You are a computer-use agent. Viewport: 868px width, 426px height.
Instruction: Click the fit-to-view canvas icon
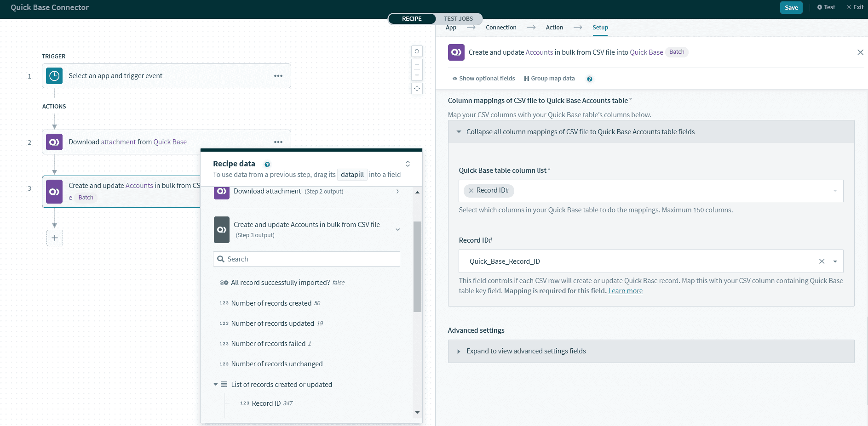click(417, 89)
